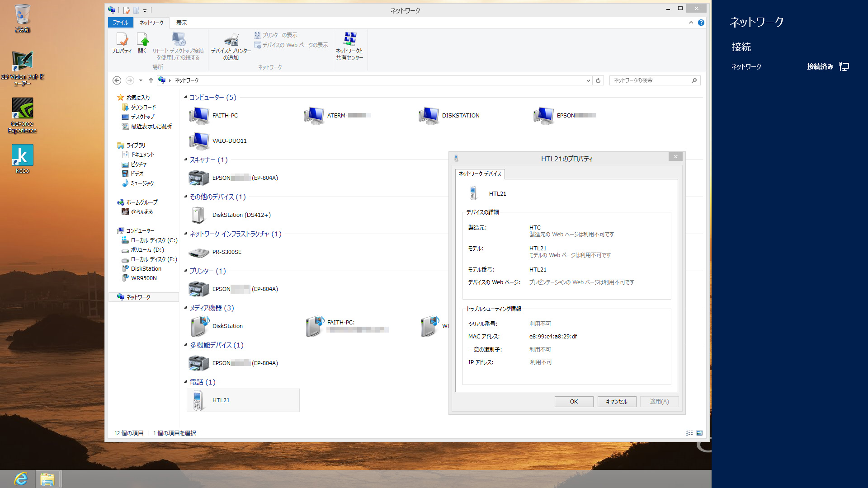The image size is (868, 488).
Task: Select FAITH-PC media device
Action: tap(347, 326)
